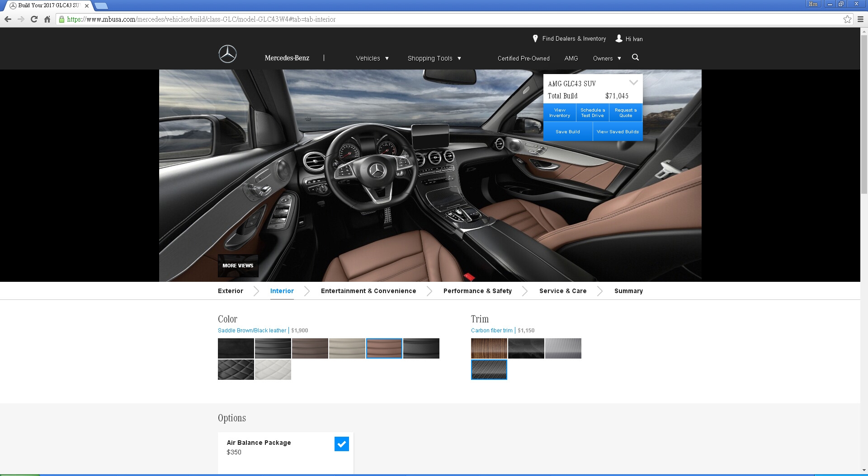Go back with the browser back arrow
Screen dimensions: 868x476
(x=8, y=19)
